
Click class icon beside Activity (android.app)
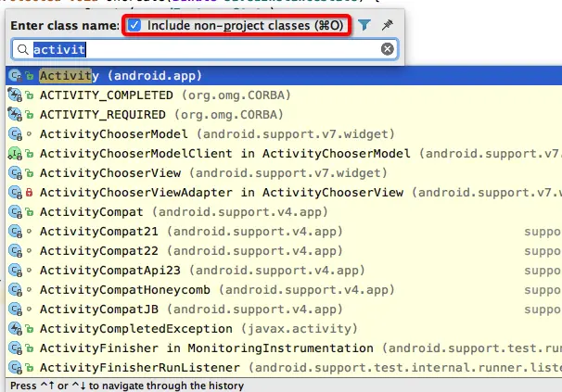point(15,76)
